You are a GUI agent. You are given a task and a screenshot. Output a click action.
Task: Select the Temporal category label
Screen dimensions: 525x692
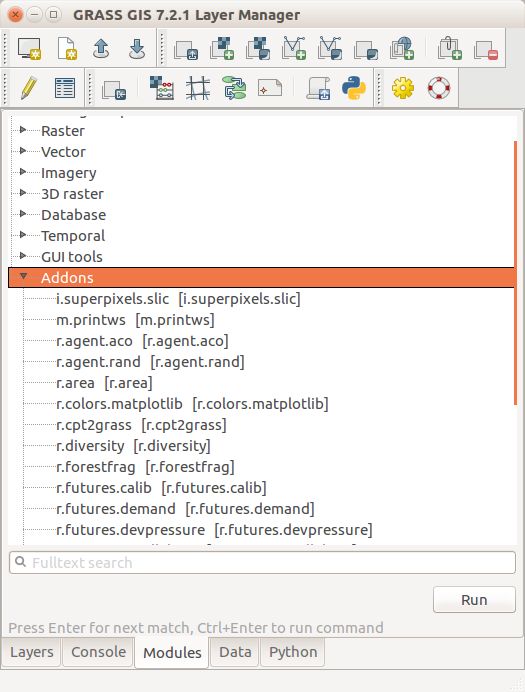tap(73, 236)
